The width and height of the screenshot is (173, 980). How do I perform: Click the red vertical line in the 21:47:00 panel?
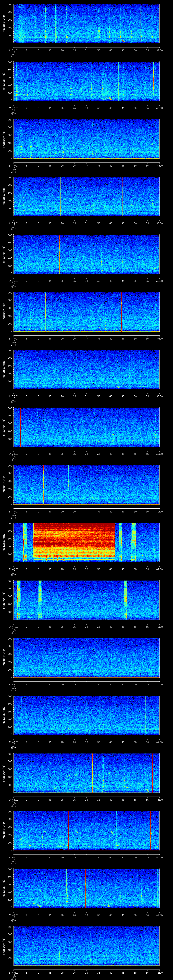[x=90, y=946]
